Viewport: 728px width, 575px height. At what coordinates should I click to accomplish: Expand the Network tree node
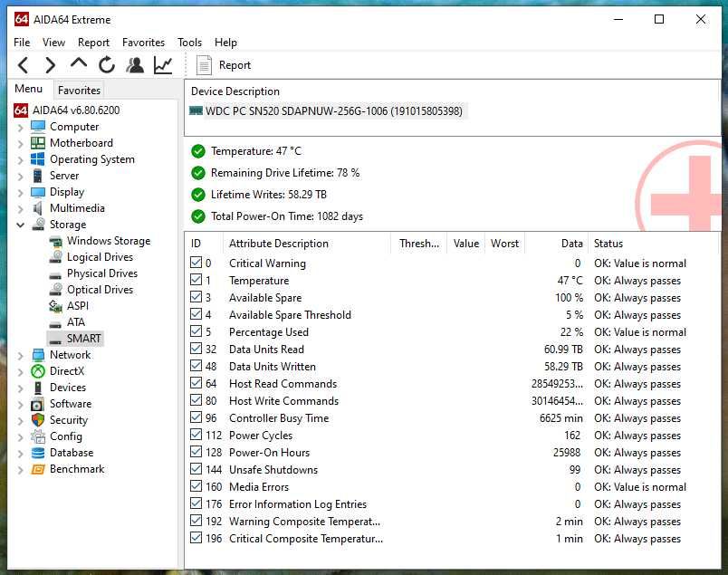tap(20, 356)
